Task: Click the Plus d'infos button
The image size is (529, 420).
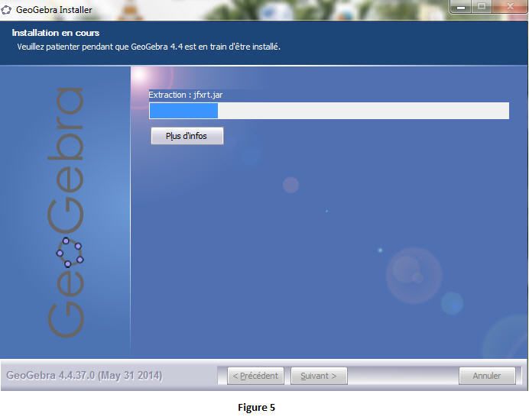Action: click(x=187, y=136)
